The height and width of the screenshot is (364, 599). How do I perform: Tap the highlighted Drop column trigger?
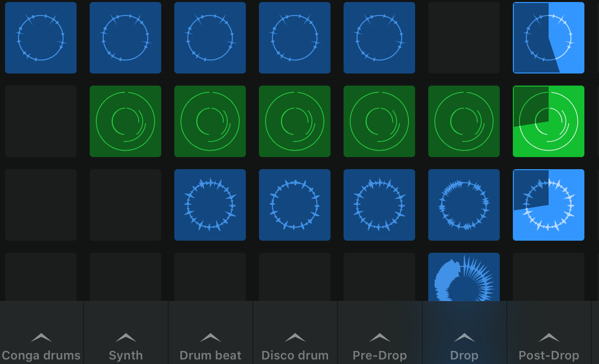click(464, 338)
